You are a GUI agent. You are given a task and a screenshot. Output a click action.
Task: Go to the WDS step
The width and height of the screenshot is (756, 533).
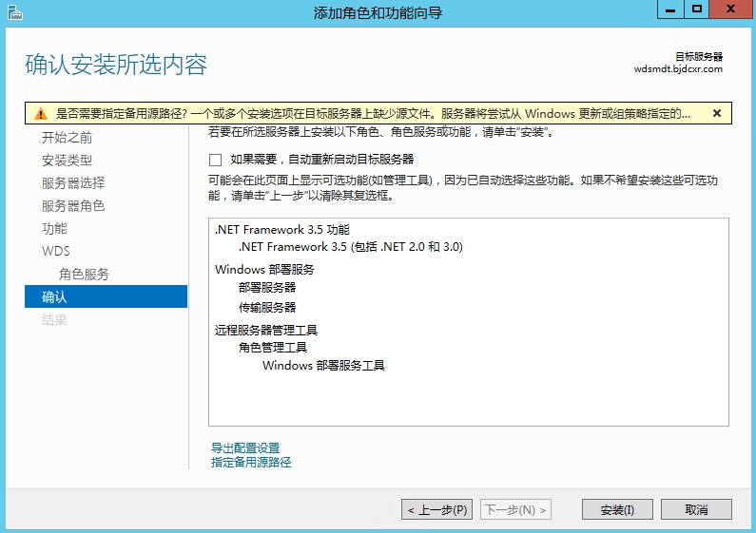(x=56, y=251)
